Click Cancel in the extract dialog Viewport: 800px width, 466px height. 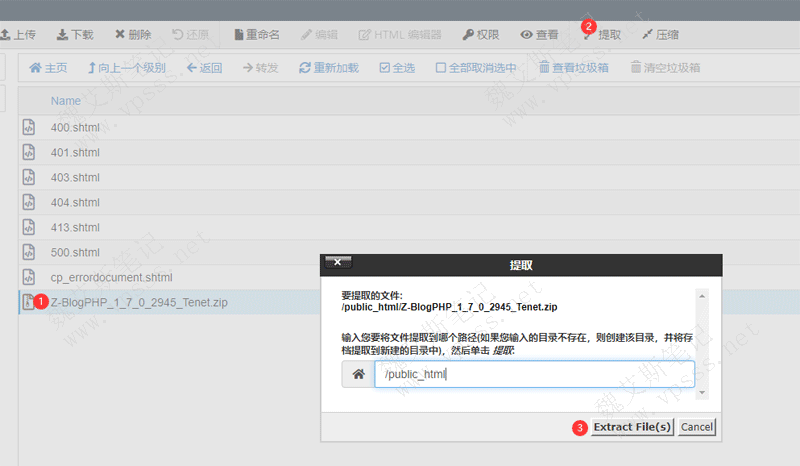coord(696,427)
